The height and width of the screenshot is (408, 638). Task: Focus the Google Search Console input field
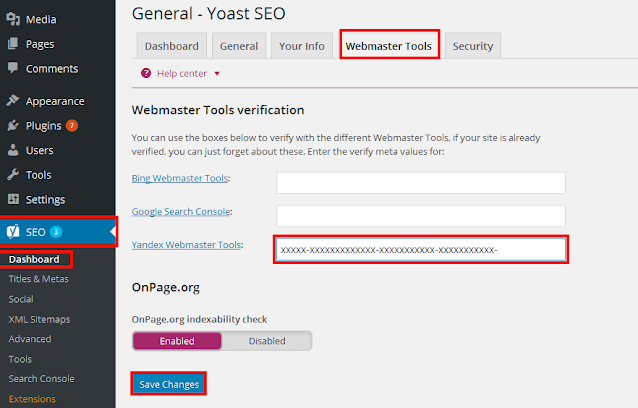421,216
